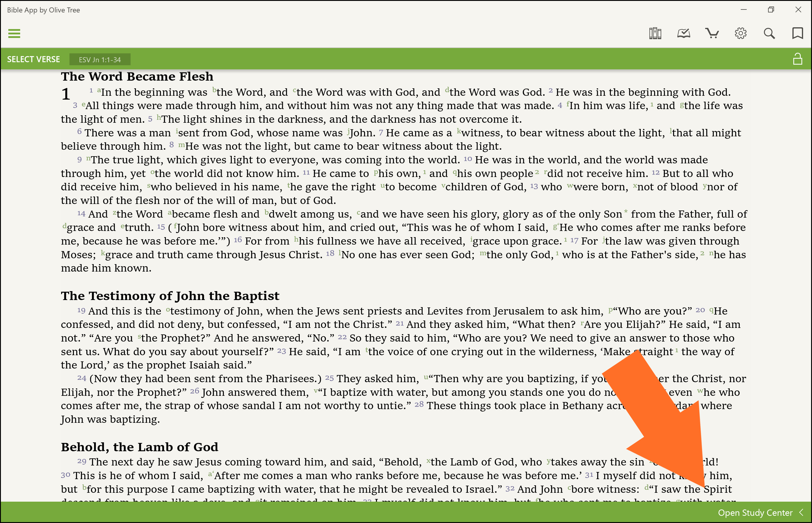Open the ESV Jn 1:1-34 verse chooser

(x=100, y=60)
